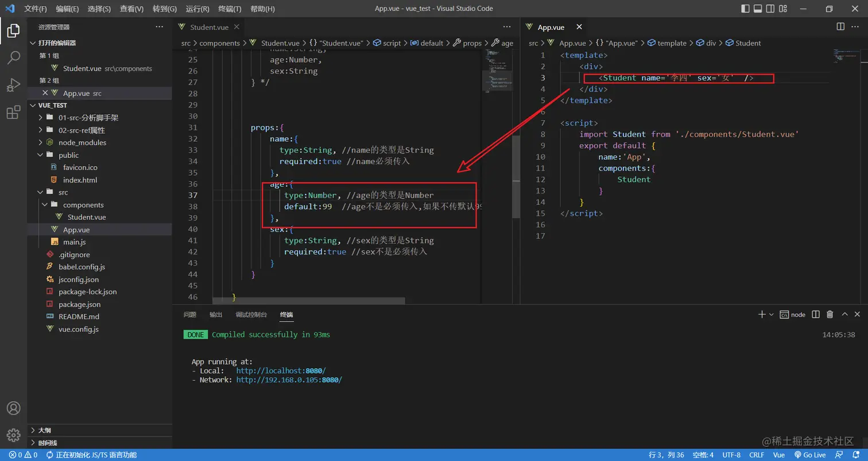Open Customize Layout icon in title bar
The width and height of the screenshot is (868, 461).
pyautogui.click(x=783, y=9)
